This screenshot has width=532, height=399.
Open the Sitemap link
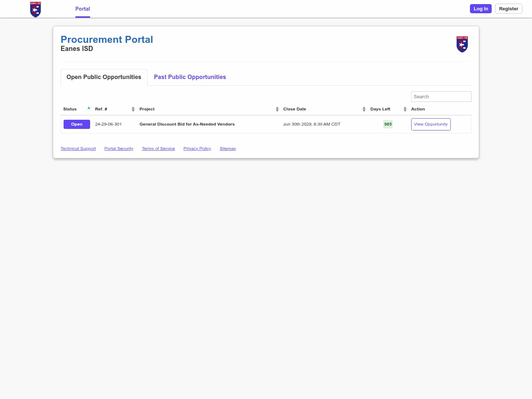[228, 149]
